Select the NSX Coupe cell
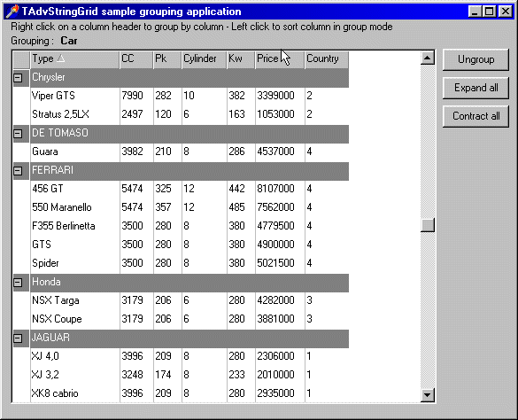The width and height of the screenshot is (518, 420). (74, 319)
